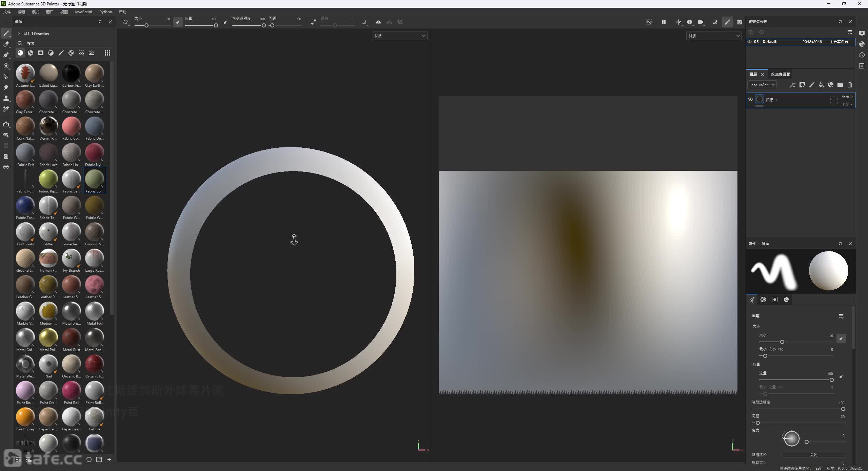Open the 跟随路径 dropdown set to 关闭
Screen dimensions: 868x471
[x=813, y=455]
